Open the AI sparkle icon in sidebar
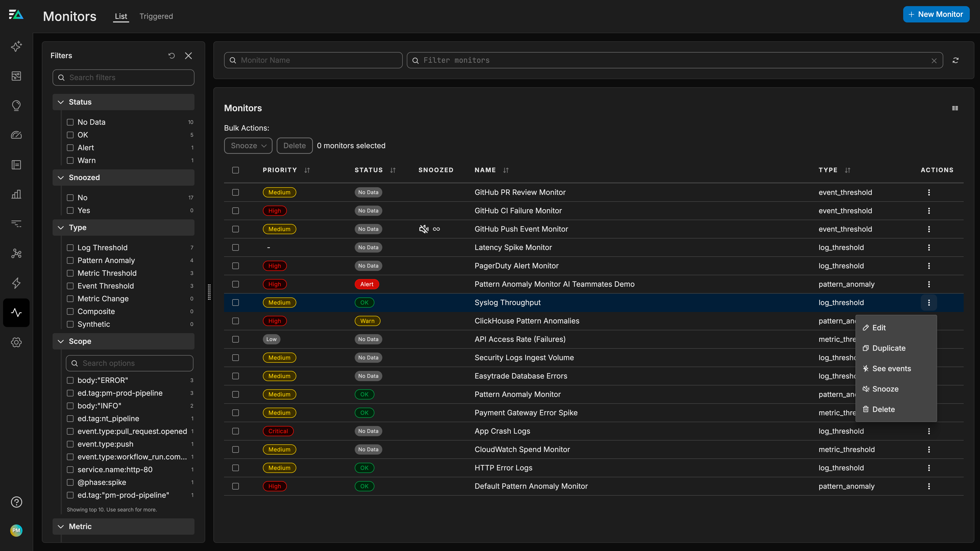980x551 pixels. tap(16, 46)
